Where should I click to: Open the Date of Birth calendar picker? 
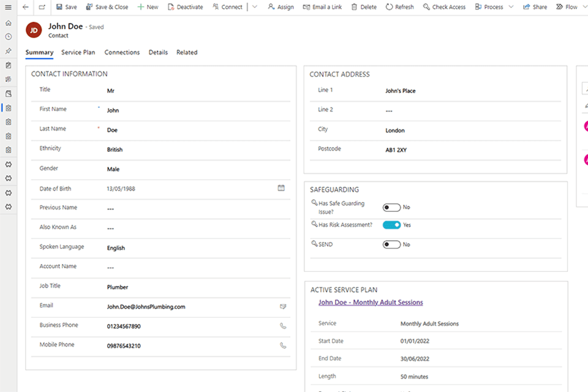click(x=281, y=188)
